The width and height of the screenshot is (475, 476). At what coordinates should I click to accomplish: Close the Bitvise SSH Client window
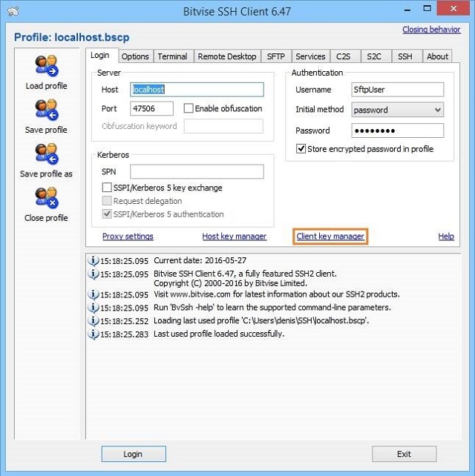coord(453,8)
